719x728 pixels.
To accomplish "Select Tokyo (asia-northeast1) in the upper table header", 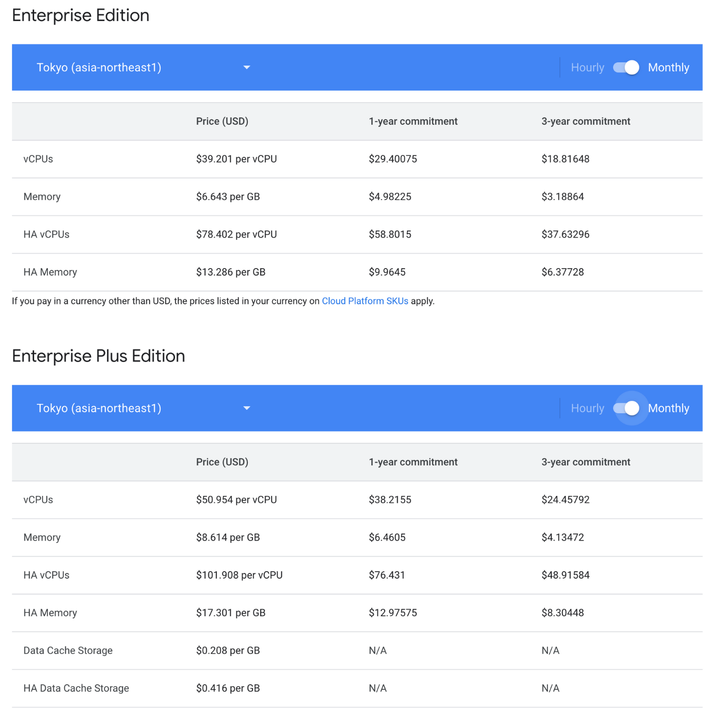I will (98, 68).
